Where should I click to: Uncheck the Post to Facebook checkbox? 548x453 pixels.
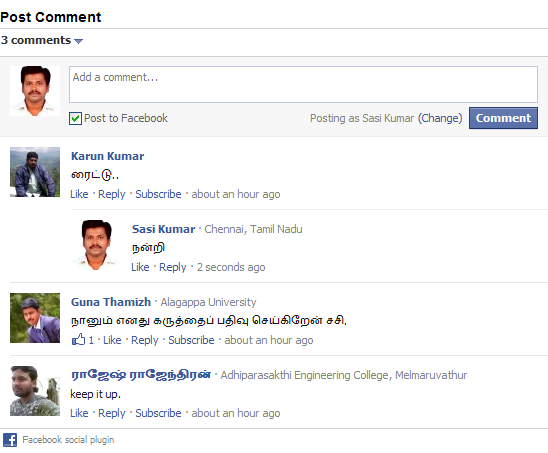point(75,118)
